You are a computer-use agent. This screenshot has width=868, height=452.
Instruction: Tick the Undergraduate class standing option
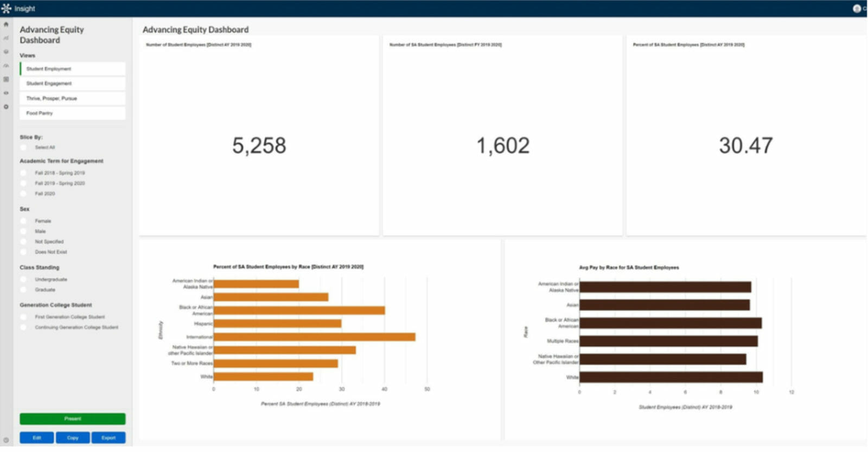point(23,279)
